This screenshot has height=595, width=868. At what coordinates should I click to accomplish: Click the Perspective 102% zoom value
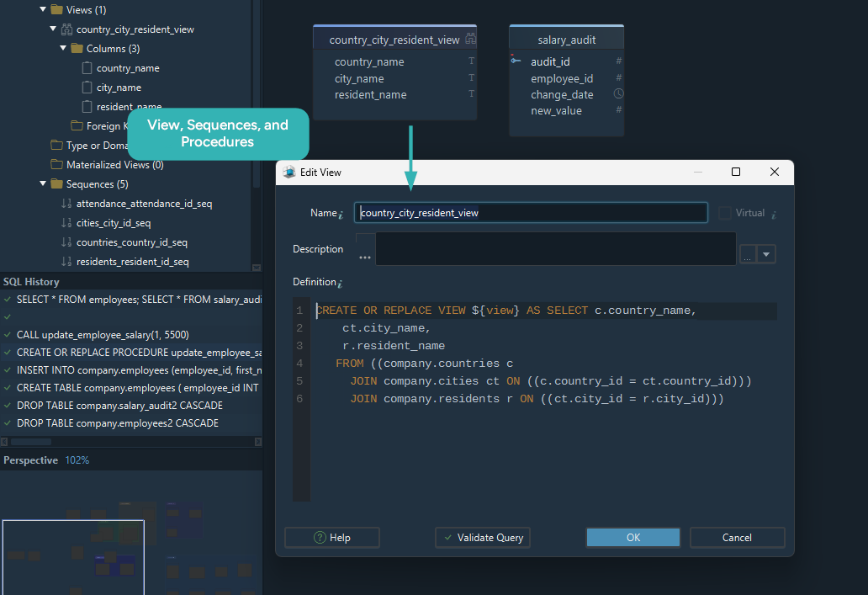77,460
